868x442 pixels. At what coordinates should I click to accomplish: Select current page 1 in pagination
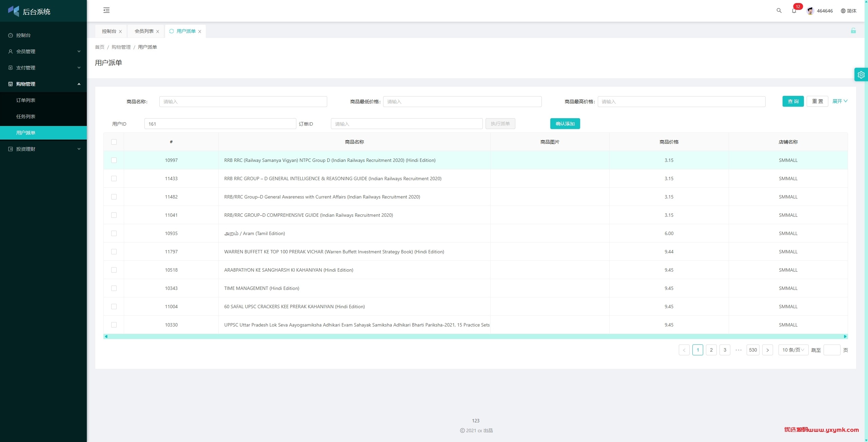click(x=697, y=350)
